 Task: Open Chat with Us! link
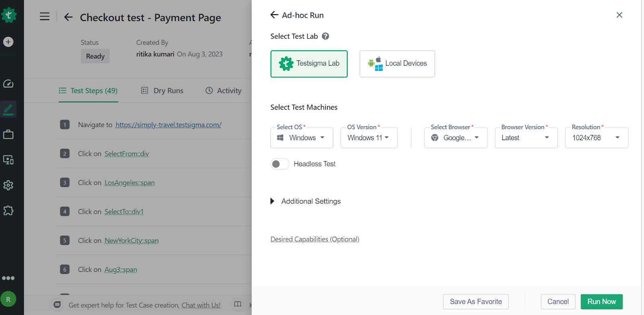coord(201,305)
